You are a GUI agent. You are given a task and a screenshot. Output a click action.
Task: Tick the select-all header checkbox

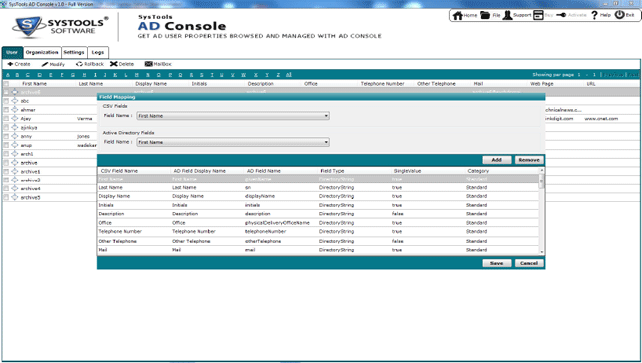point(6,83)
